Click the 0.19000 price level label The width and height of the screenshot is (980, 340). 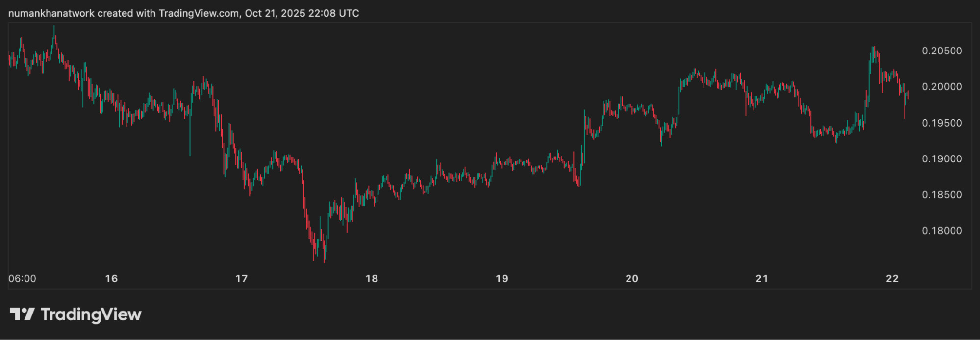click(x=942, y=159)
